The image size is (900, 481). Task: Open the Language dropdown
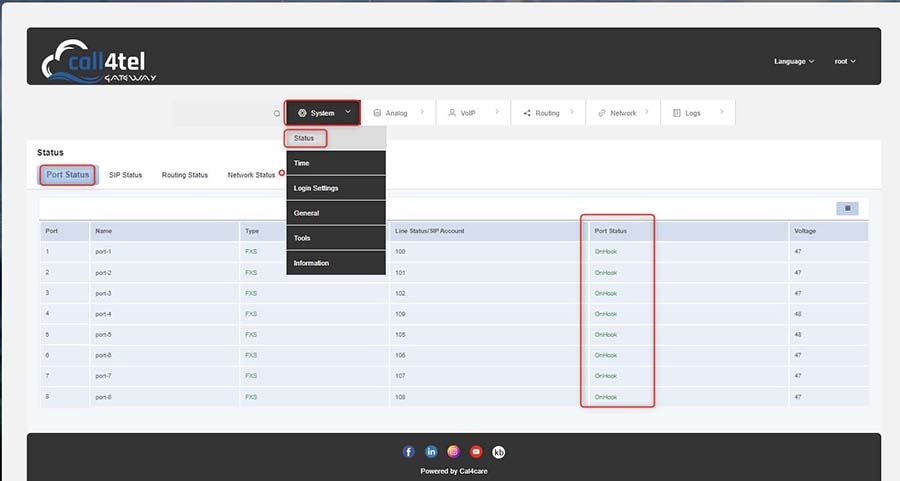tap(794, 61)
